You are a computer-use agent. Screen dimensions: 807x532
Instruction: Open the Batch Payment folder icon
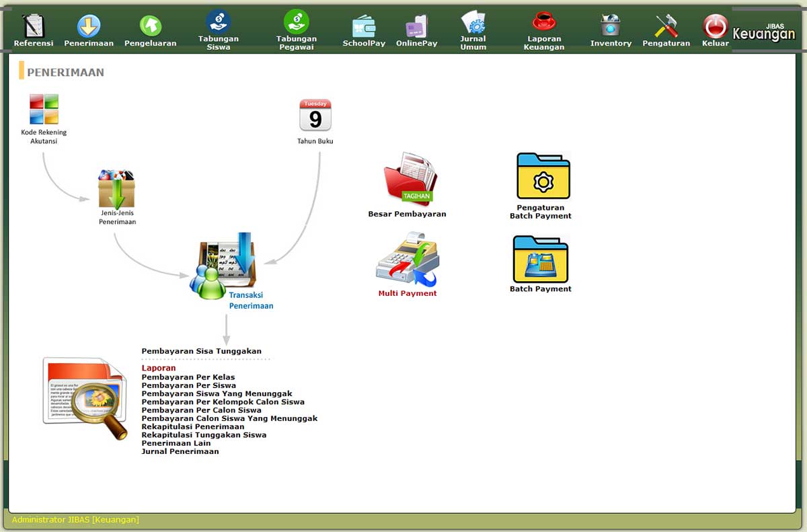coord(541,259)
